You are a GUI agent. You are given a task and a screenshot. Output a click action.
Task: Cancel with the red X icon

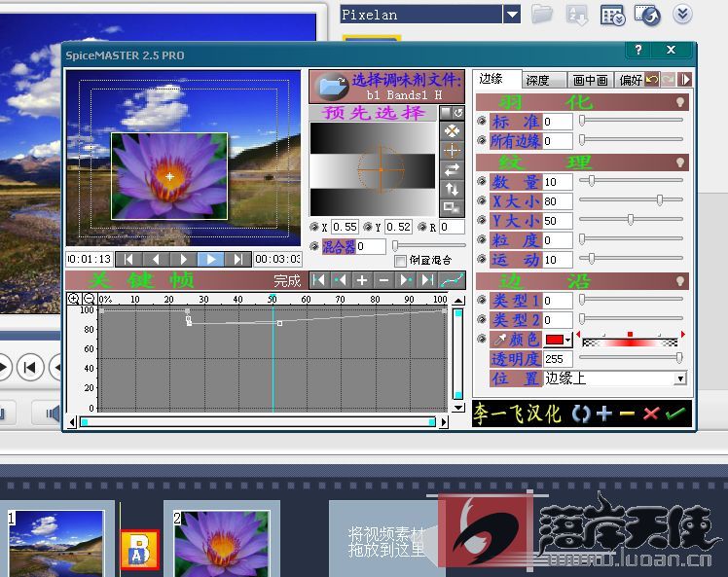tap(651, 414)
